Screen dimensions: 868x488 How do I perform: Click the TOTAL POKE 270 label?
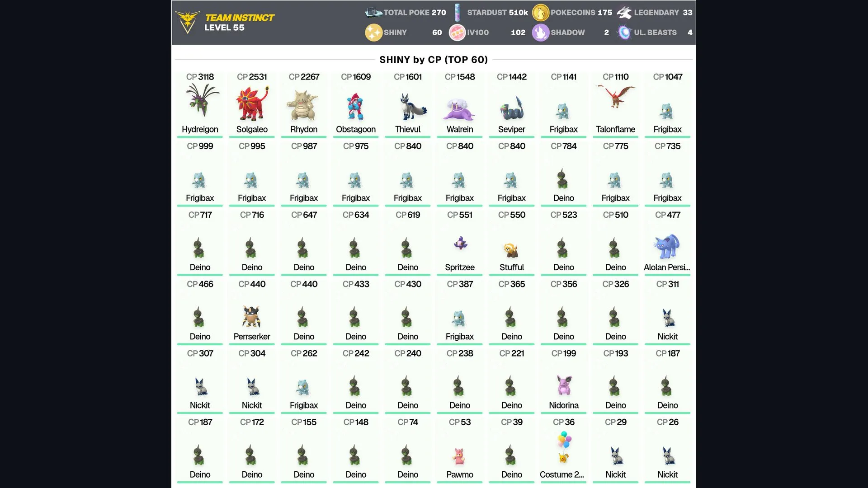point(415,13)
